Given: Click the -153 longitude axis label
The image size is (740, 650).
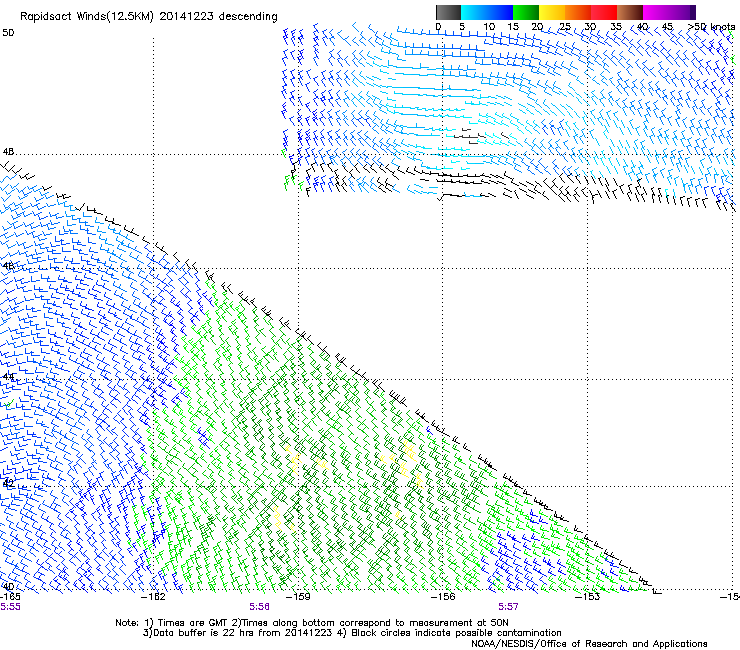Looking at the screenshot, I should pos(587,597).
